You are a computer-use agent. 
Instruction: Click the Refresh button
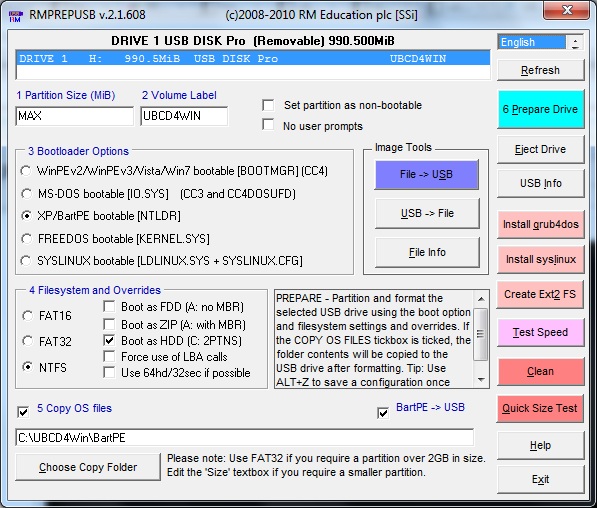(x=540, y=70)
